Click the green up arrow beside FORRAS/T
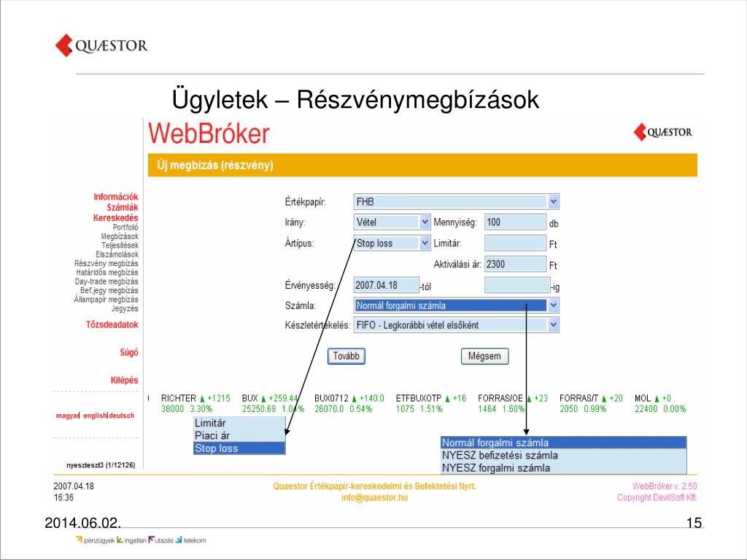747x560 pixels. click(604, 399)
